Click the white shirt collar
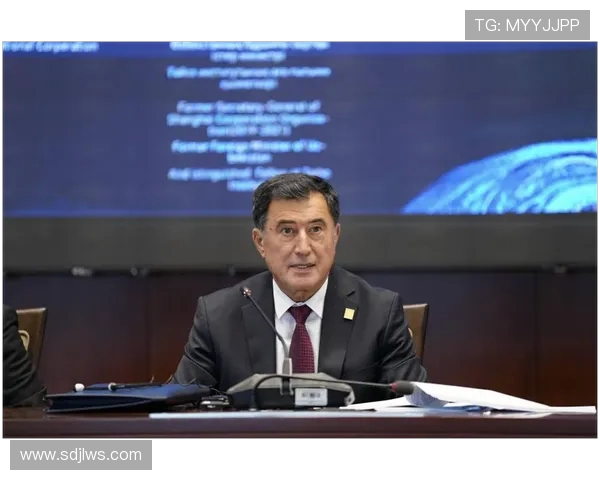600x480 pixels. pyautogui.click(x=285, y=299)
